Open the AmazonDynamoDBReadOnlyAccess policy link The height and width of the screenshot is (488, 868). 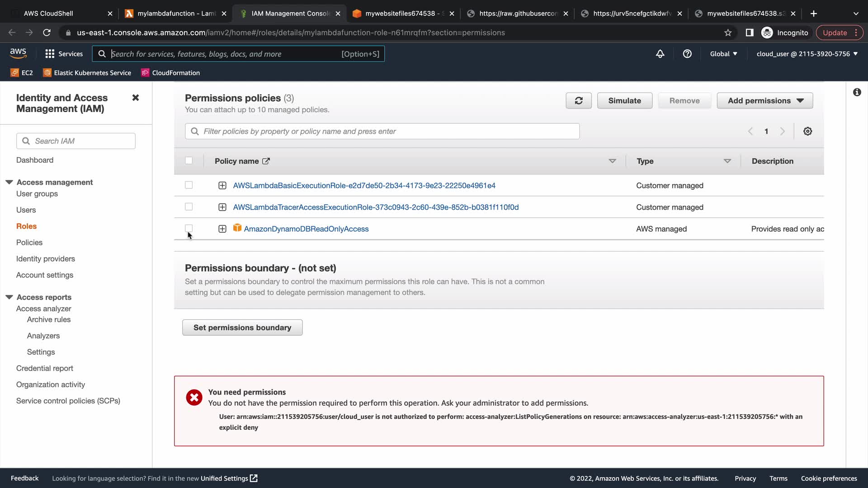tap(306, 229)
